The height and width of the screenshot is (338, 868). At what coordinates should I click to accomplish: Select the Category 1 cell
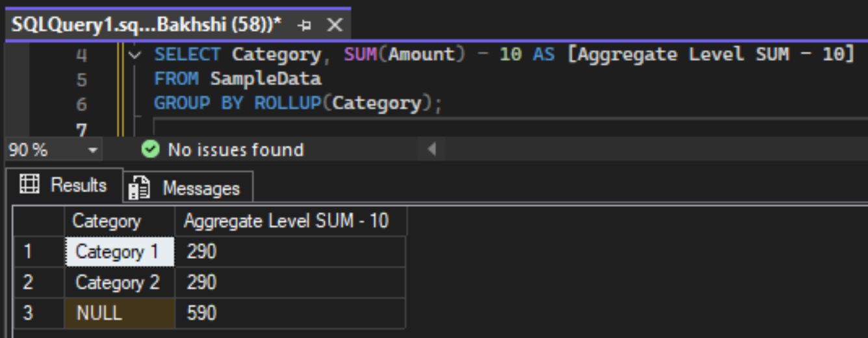pos(120,252)
